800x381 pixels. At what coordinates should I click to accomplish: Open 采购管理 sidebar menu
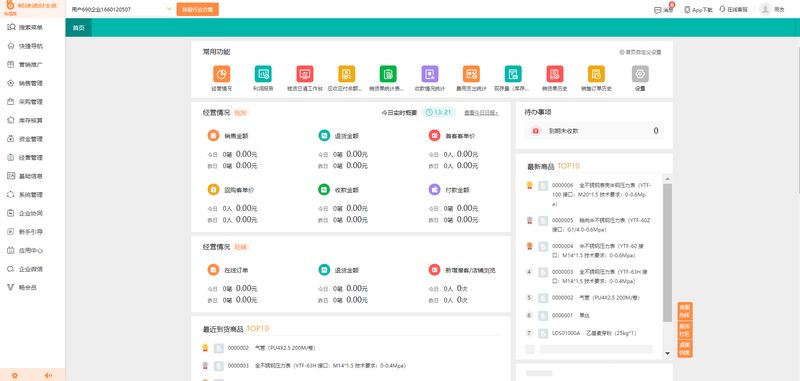click(32, 101)
